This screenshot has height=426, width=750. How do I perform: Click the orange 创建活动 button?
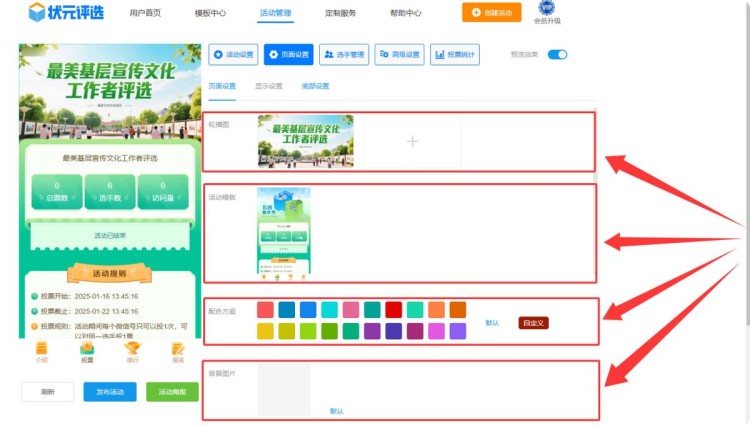pos(491,12)
